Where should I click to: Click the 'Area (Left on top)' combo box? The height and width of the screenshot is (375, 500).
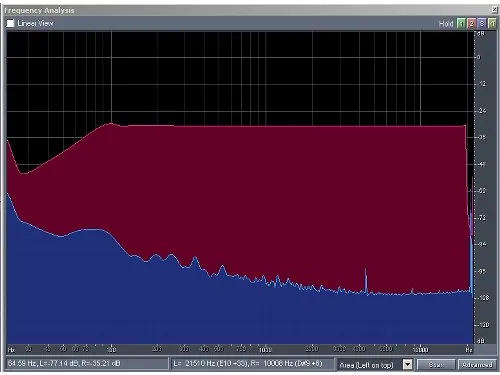[x=375, y=364]
